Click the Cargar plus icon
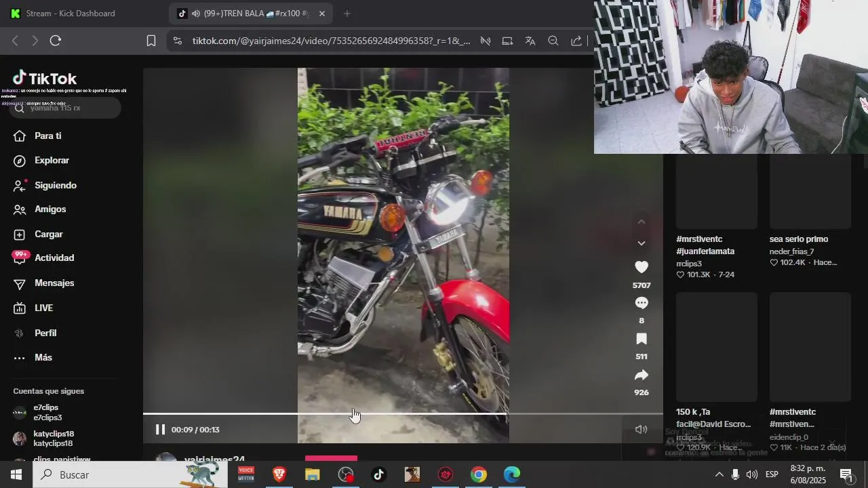Viewport: 868px width, 488px height. 20,235
